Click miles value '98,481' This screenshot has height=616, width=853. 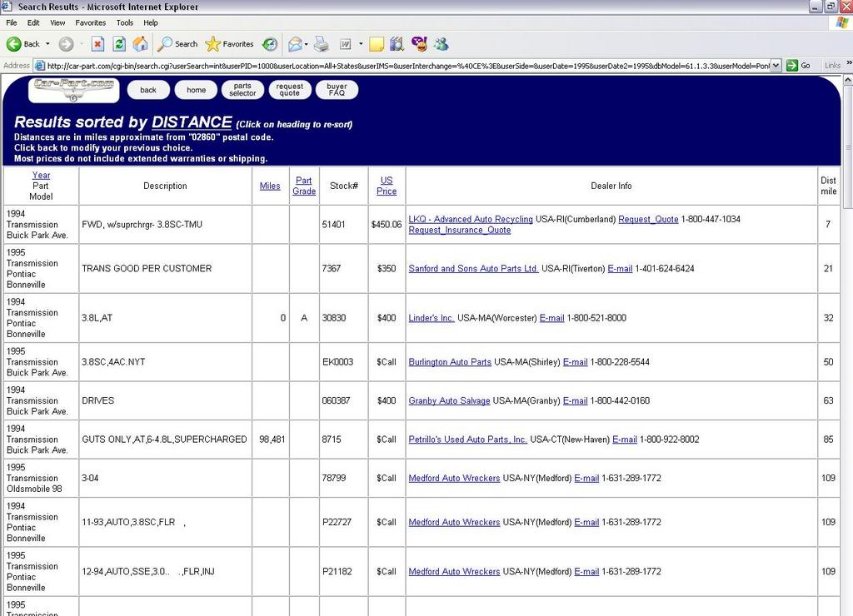pos(272,440)
